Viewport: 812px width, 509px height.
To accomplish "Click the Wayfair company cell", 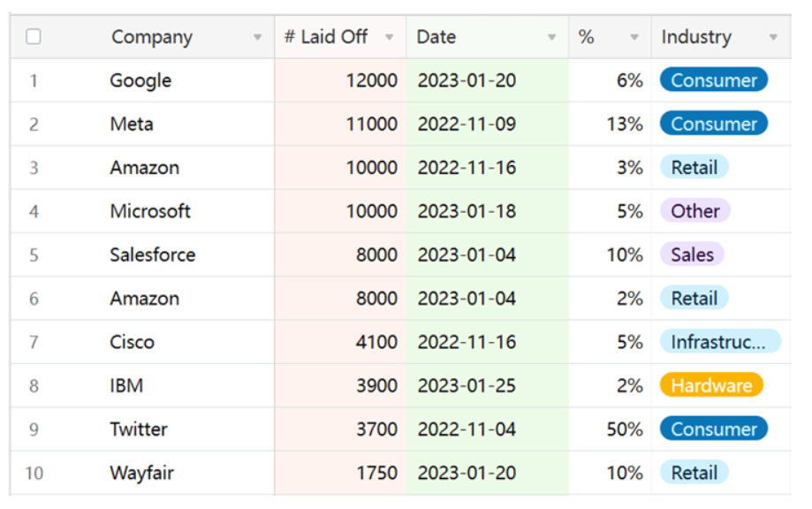I will coord(141,473).
